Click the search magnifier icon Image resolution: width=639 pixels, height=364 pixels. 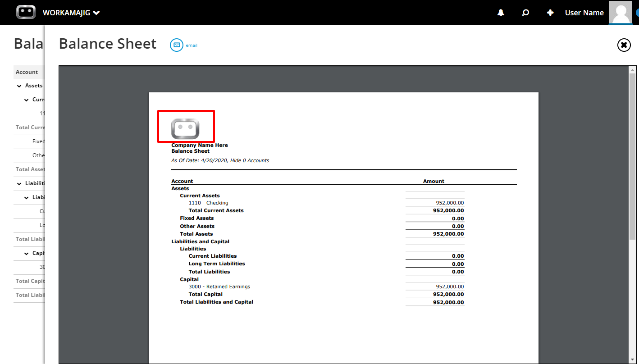point(525,13)
